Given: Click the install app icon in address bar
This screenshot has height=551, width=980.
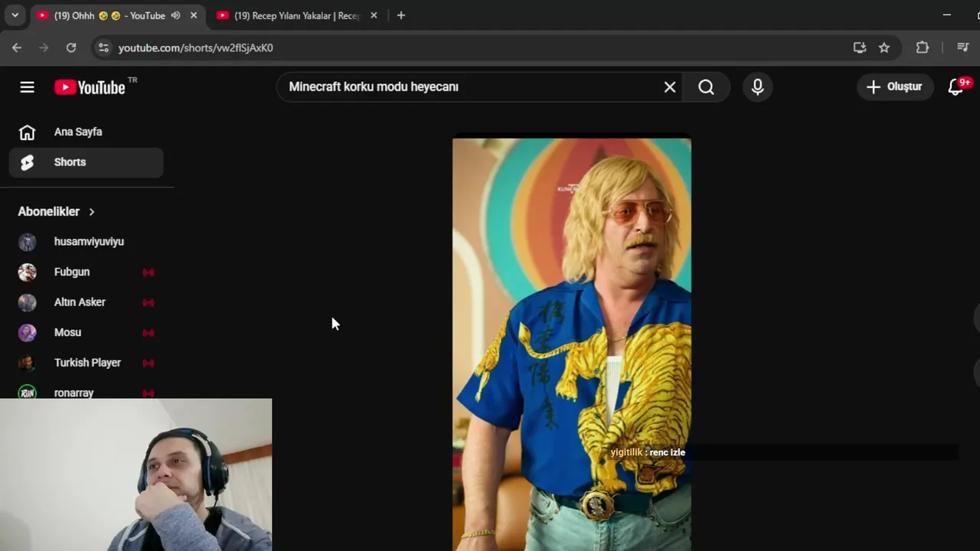Looking at the screenshot, I should click(x=860, y=47).
